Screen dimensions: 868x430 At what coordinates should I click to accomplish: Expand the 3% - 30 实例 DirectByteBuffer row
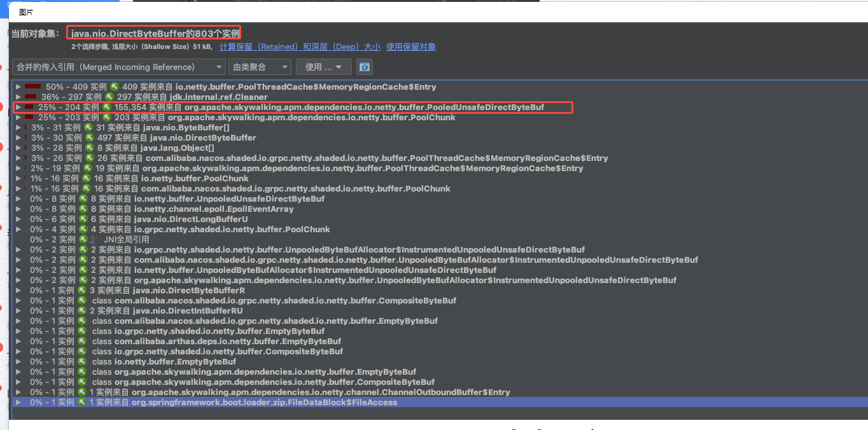[x=18, y=137]
